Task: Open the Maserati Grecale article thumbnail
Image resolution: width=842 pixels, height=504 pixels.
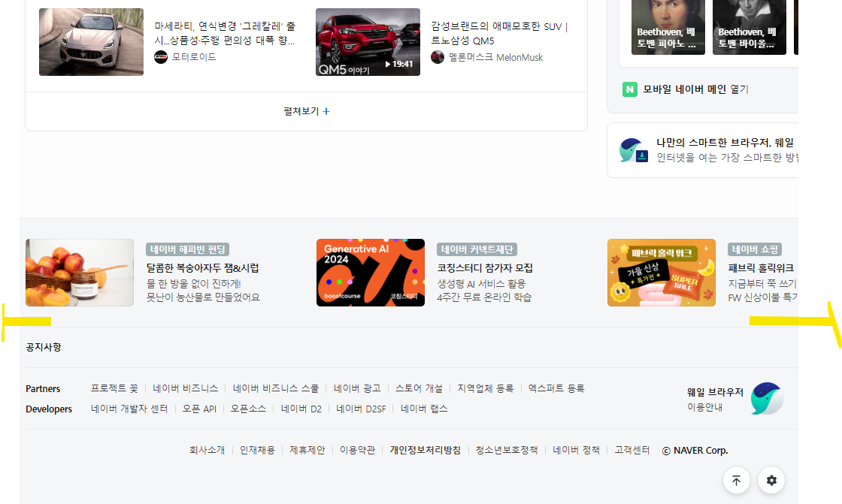Action: click(x=91, y=42)
